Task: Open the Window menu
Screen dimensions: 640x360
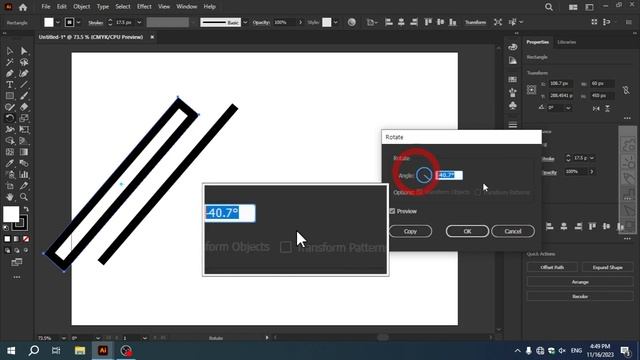Action: (x=187, y=7)
